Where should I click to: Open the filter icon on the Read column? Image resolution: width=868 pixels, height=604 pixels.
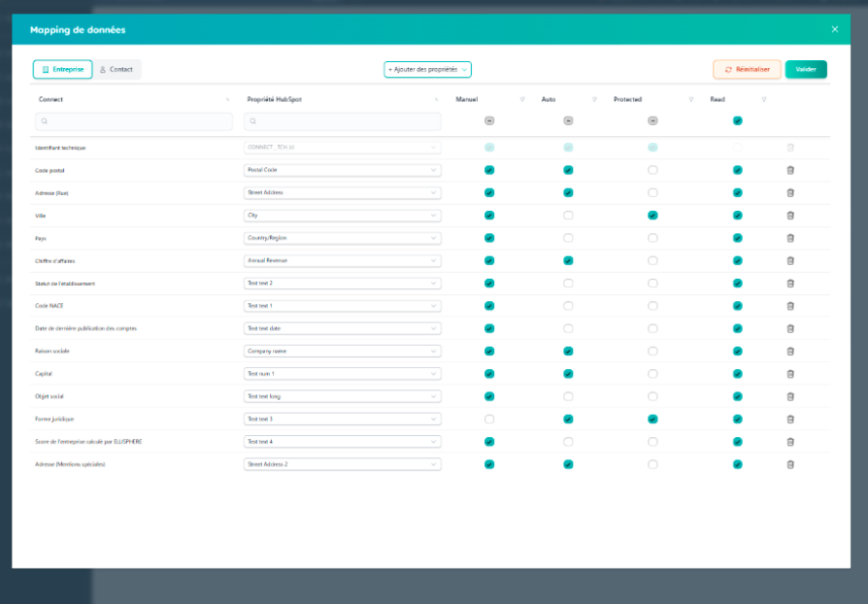(x=764, y=99)
